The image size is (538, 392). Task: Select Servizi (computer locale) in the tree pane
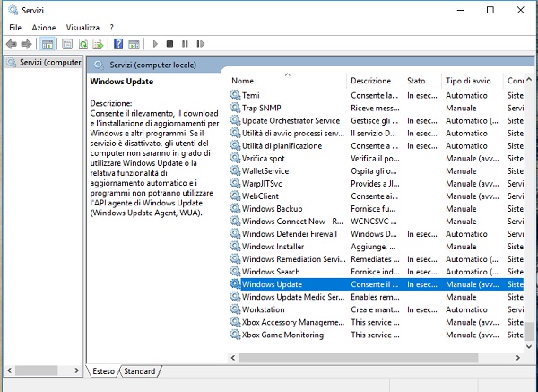[x=45, y=62]
